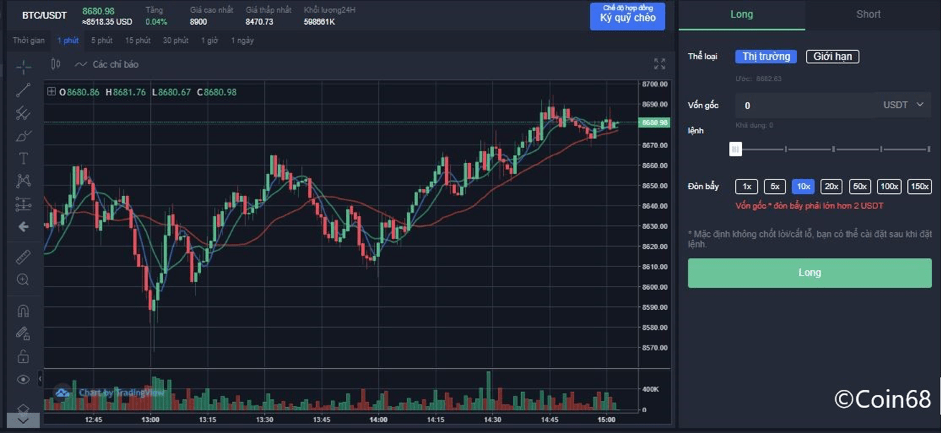Select the trend line drawing tool
This screenshot has width=941, height=433.
click(x=23, y=90)
